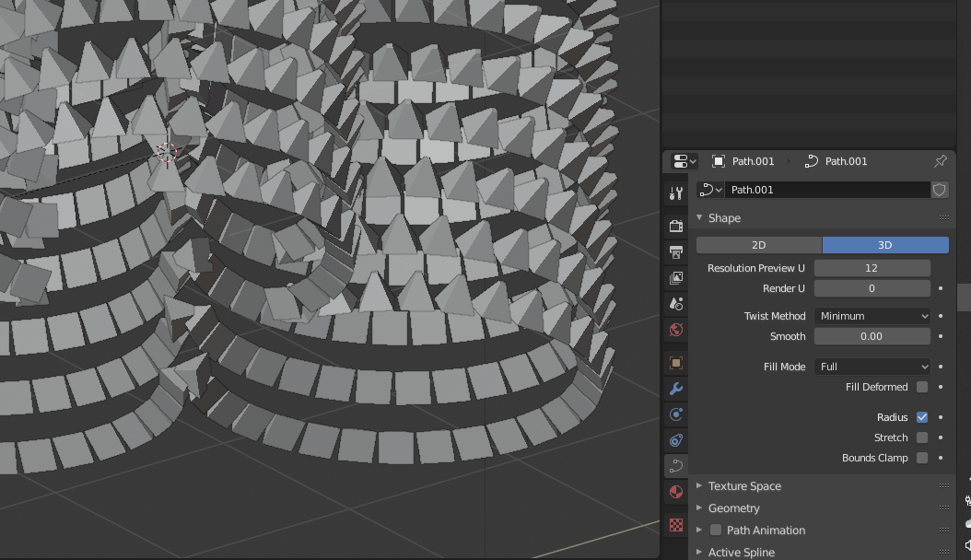Click Path.001 object name in breadcrumb

753,161
